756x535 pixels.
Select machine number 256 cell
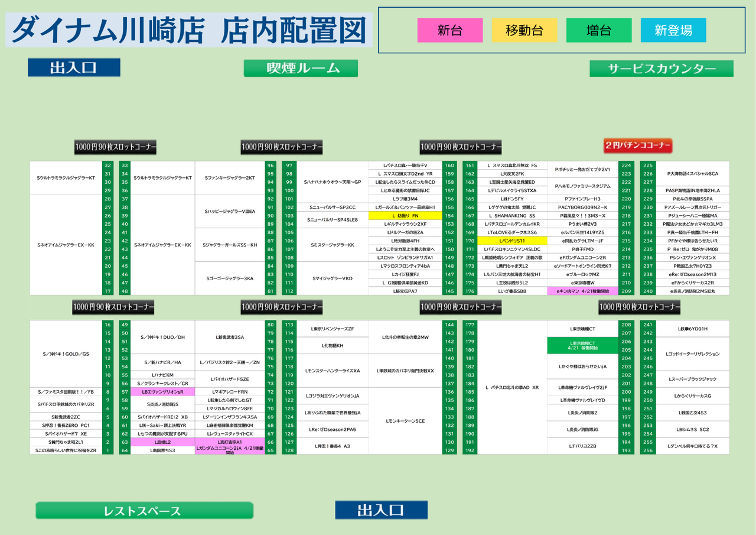(x=648, y=450)
